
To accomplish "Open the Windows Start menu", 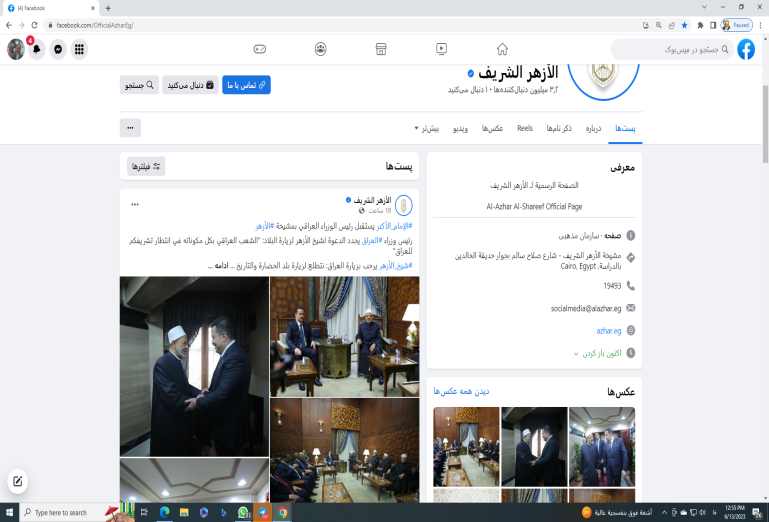I will (9, 512).
